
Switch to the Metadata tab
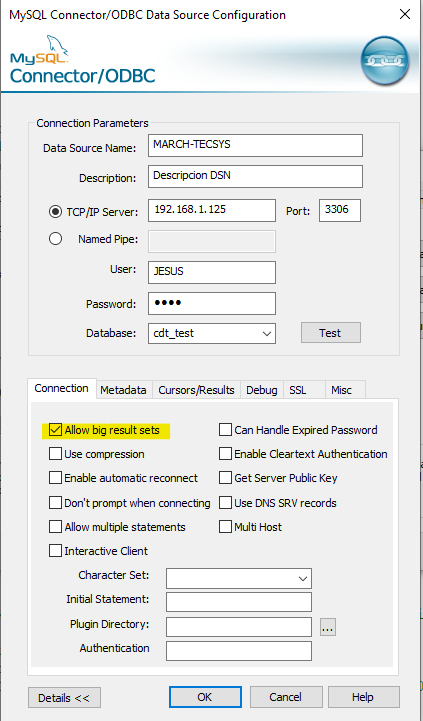point(123,390)
